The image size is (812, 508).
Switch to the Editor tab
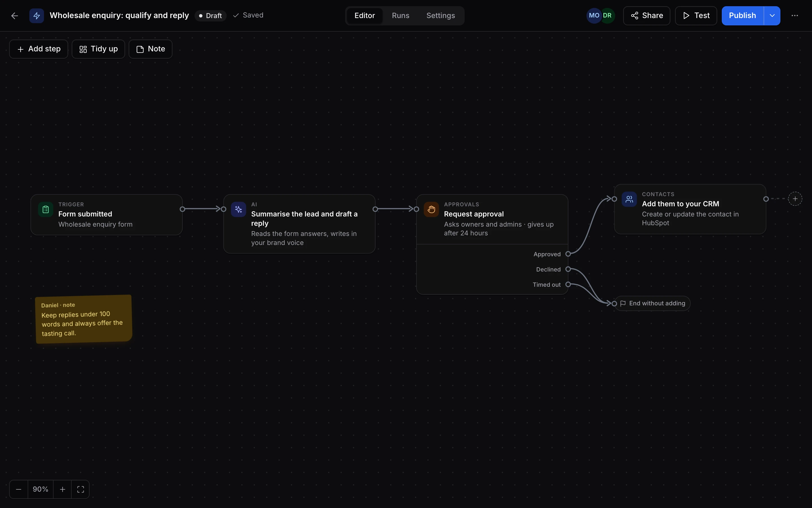[364, 16]
